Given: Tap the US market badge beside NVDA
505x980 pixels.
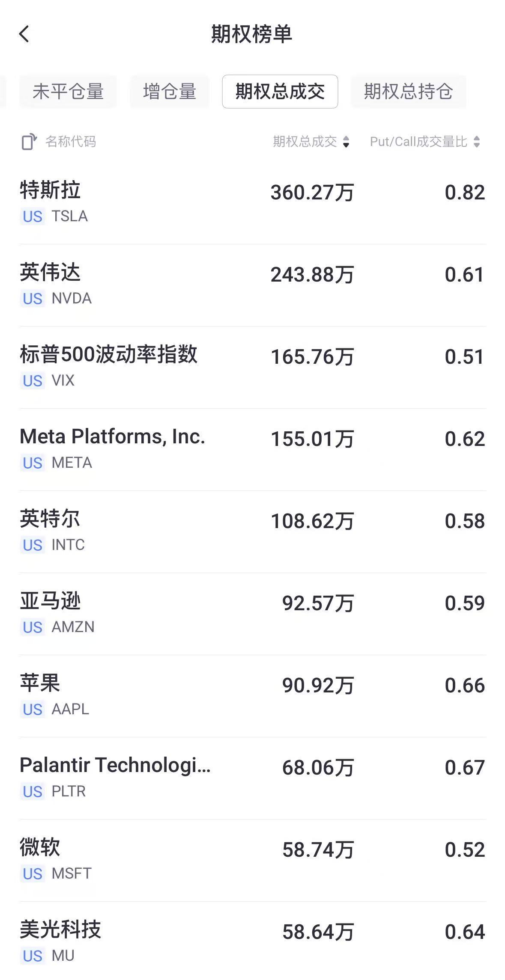Looking at the screenshot, I should (x=33, y=299).
